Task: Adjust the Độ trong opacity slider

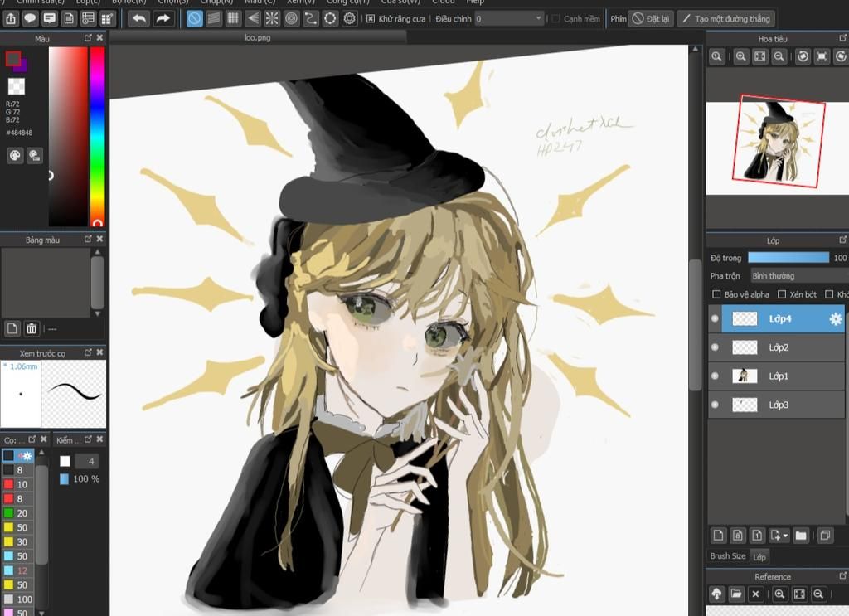Action: (x=788, y=258)
